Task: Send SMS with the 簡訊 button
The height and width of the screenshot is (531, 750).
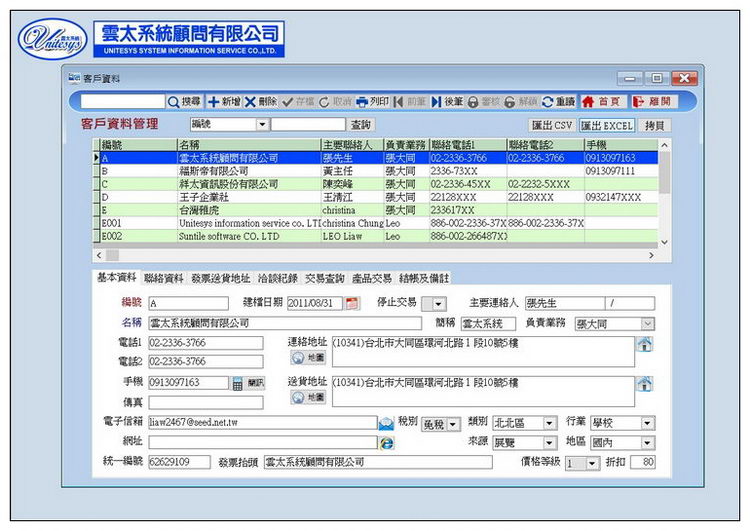Action: tap(255, 383)
